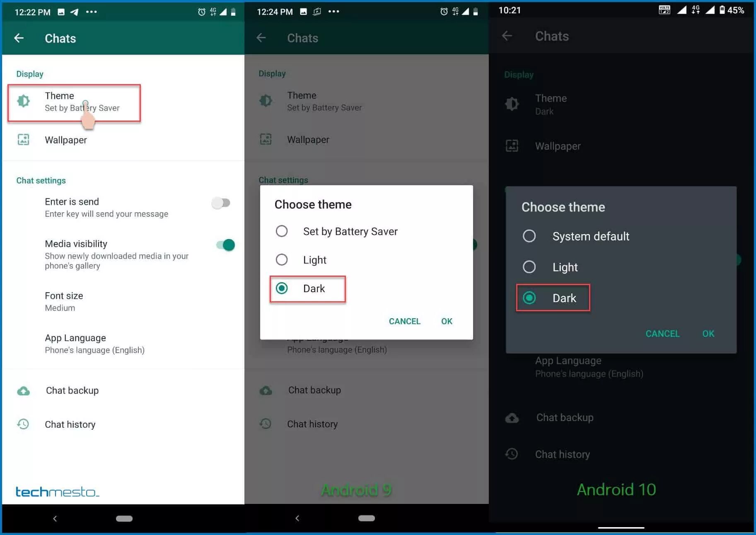Tap the back arrow in Android 10 screen

tap(507, 36)
